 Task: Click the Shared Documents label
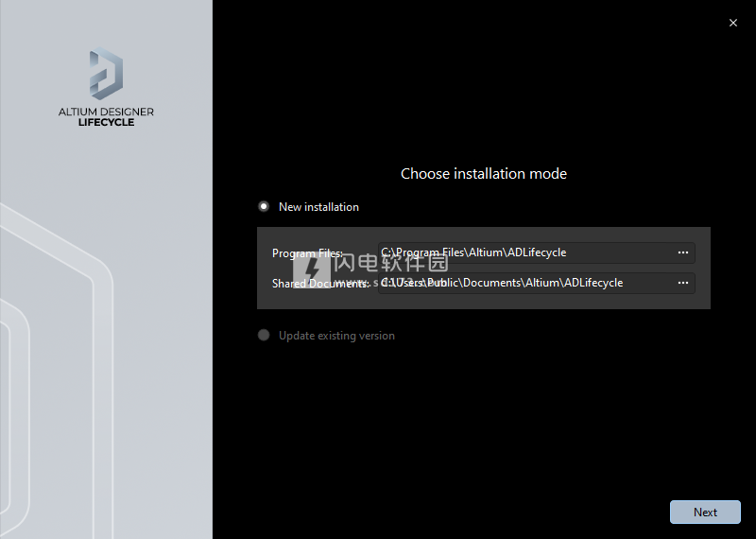(320, 284)
